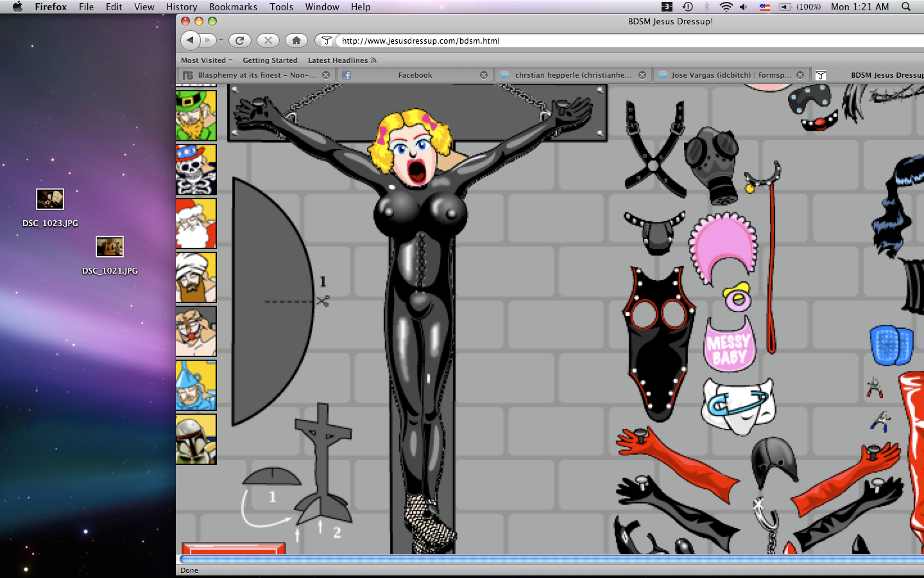The image size is (924, 578).
Task: Select the DSC_1021.JPG desktop file
Action: (x=110, y=256)
